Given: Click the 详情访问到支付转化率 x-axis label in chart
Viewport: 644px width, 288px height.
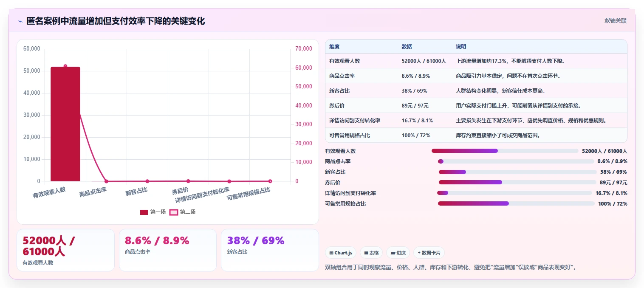Looking at the screenshot, I should [x=202, y=195].
